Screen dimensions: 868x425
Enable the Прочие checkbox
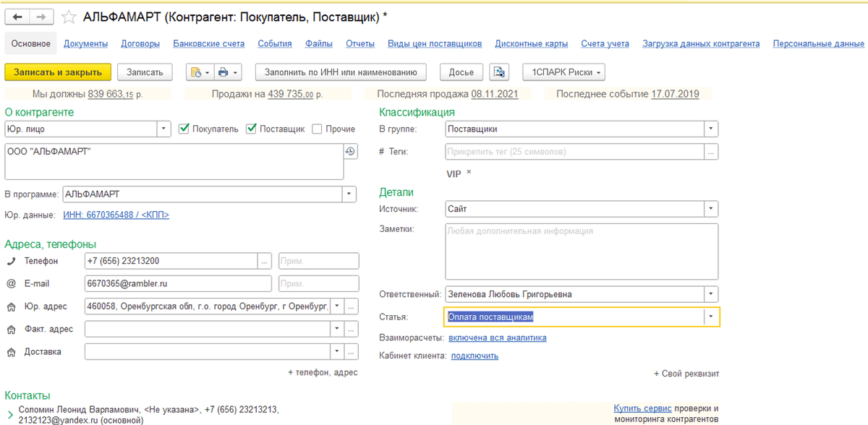pos(317,129)
